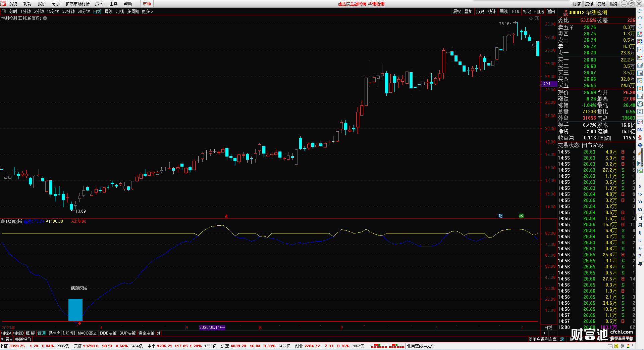Viewport: 644px width, 350px height.
Task: Switch to 日线 daily period
Action: (97, 11)
